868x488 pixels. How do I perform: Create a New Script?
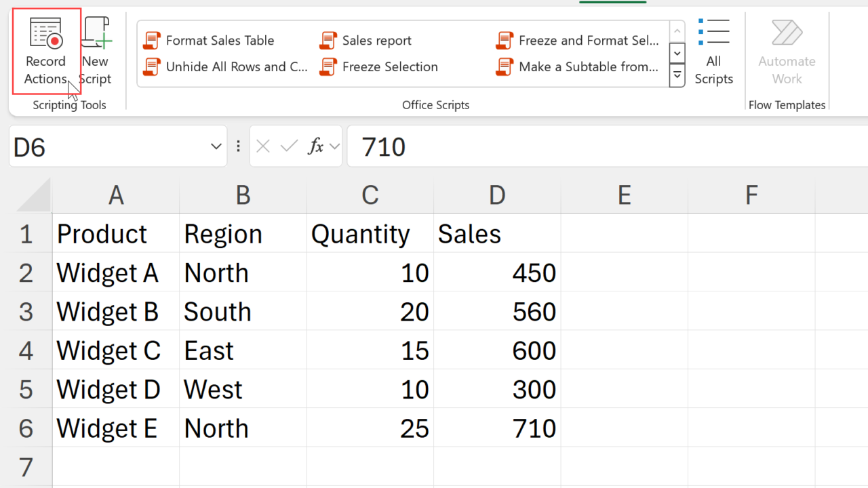(96, 51)
